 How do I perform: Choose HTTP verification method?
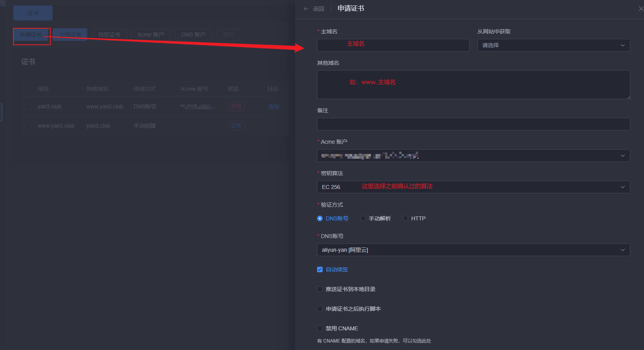pos(405,218)
